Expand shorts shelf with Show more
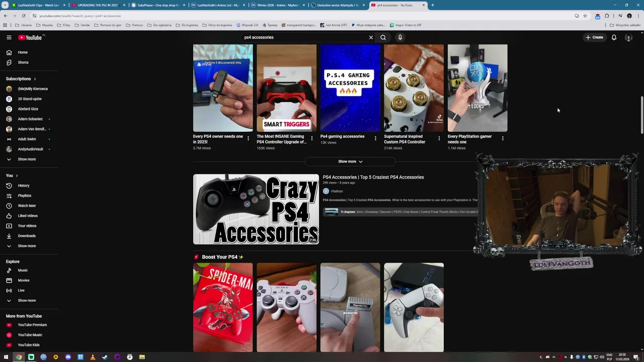The width and height of the screenshot is (644, 362). (350, 161)
